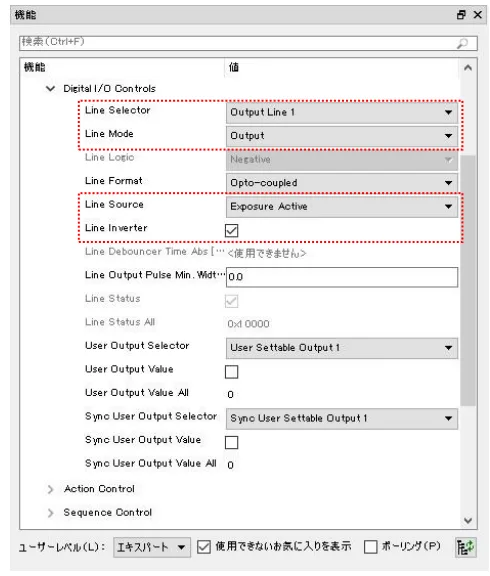Expand the Action Control category
This screenshot has width=490, height=576.
(x=50, y=489)
